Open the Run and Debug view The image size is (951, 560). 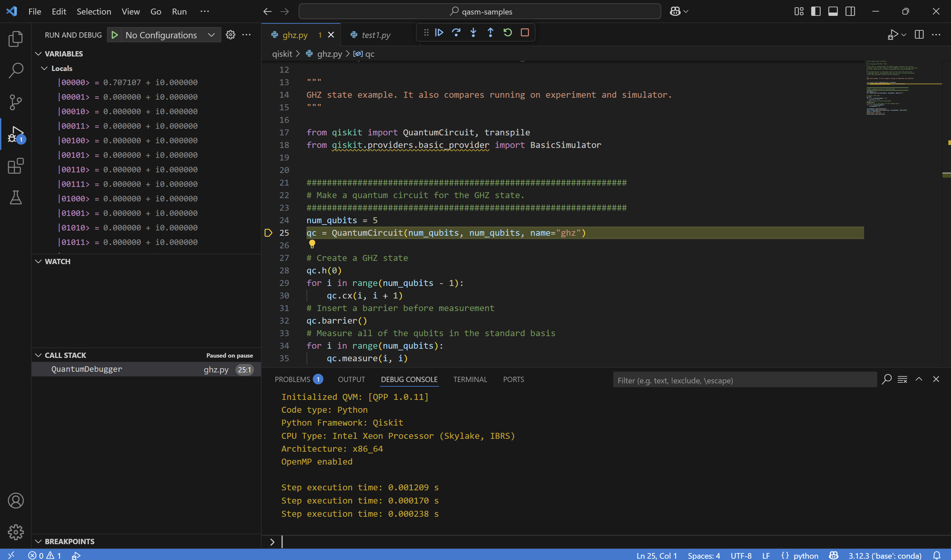coord(16,134)
